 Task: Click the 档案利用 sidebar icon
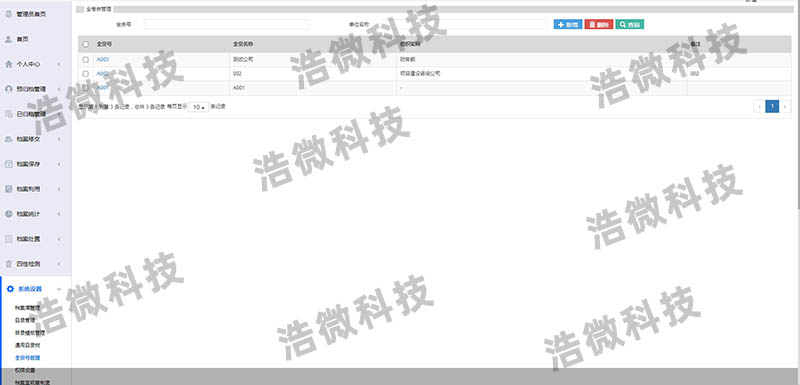[x=8, y=189]
